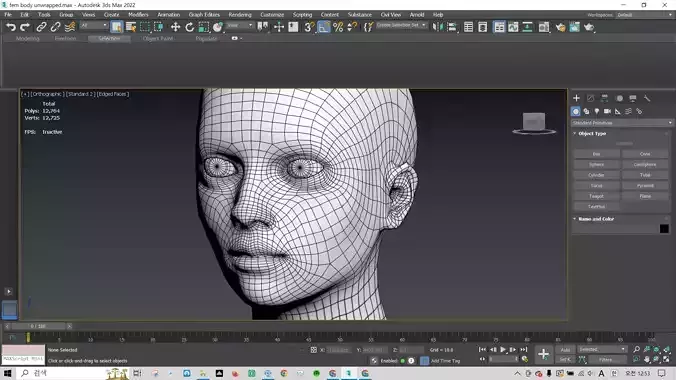Open Rendered Frame Window
Image resolution: width=676 pixels, height=380 pixels.
[574, 27]
